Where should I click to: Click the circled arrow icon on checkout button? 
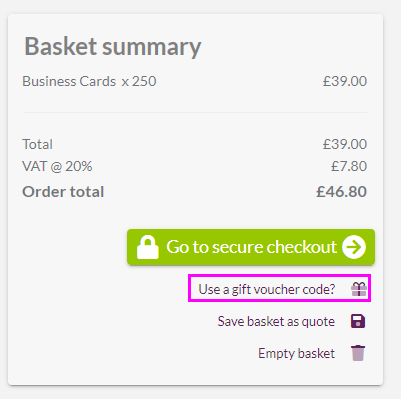tap(354, 247)
